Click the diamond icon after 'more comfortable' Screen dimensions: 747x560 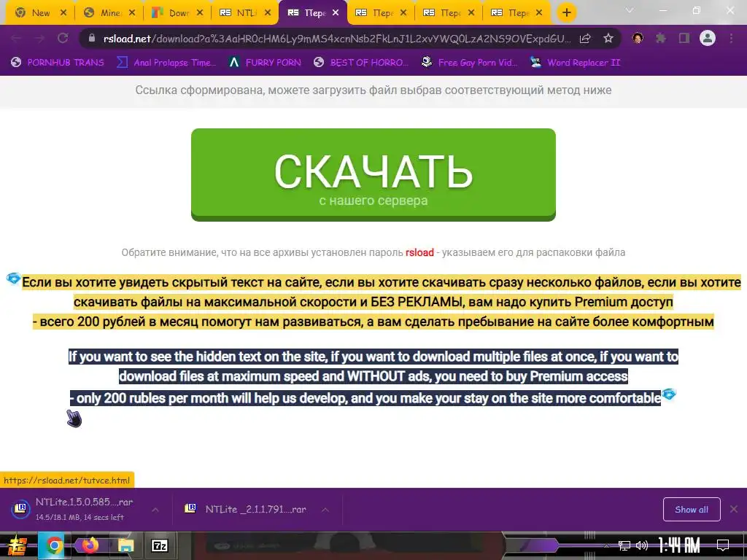click(669, 394)
